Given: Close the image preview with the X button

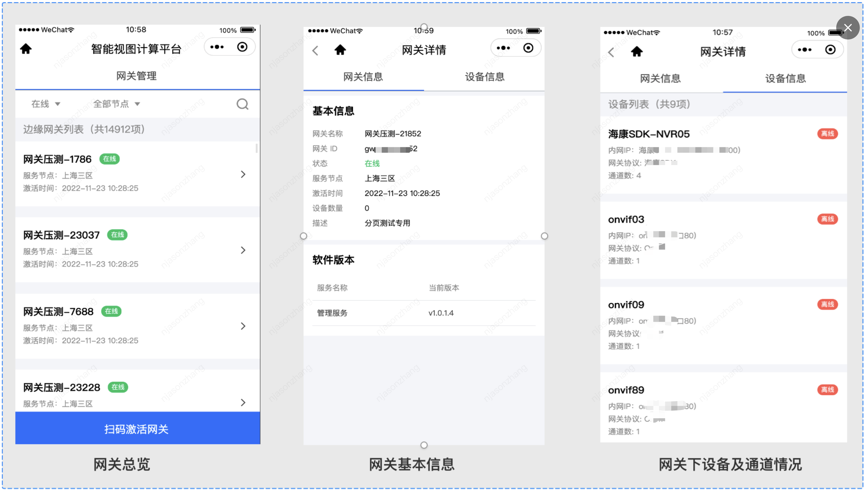Looking at the screenshot, I should [848, 28].
